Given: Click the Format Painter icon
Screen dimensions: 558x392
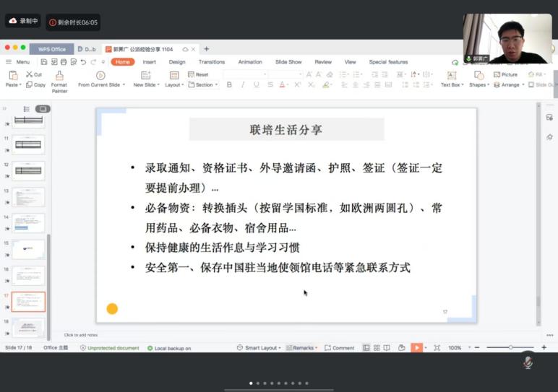Looking at the screenshot, I should click(x=59, y=76).
